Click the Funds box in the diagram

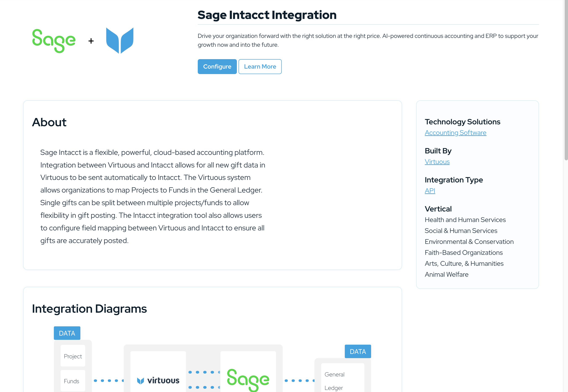73,381
